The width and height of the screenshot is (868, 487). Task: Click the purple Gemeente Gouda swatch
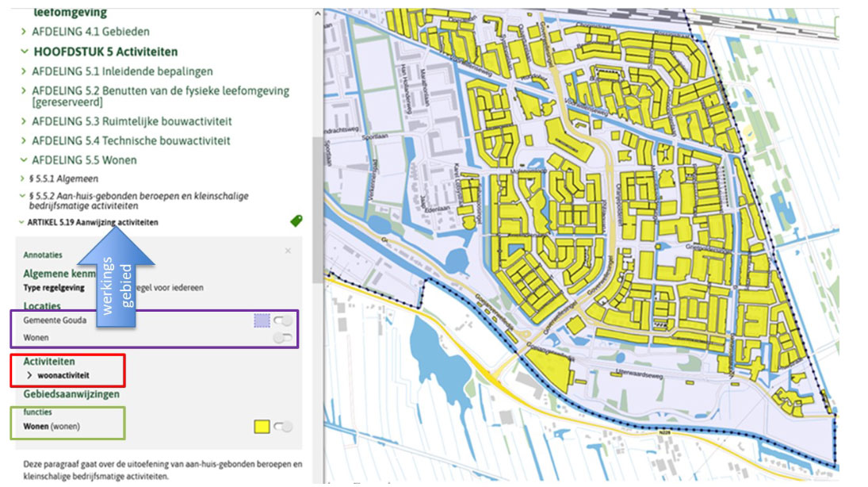[x=261, y=321]
